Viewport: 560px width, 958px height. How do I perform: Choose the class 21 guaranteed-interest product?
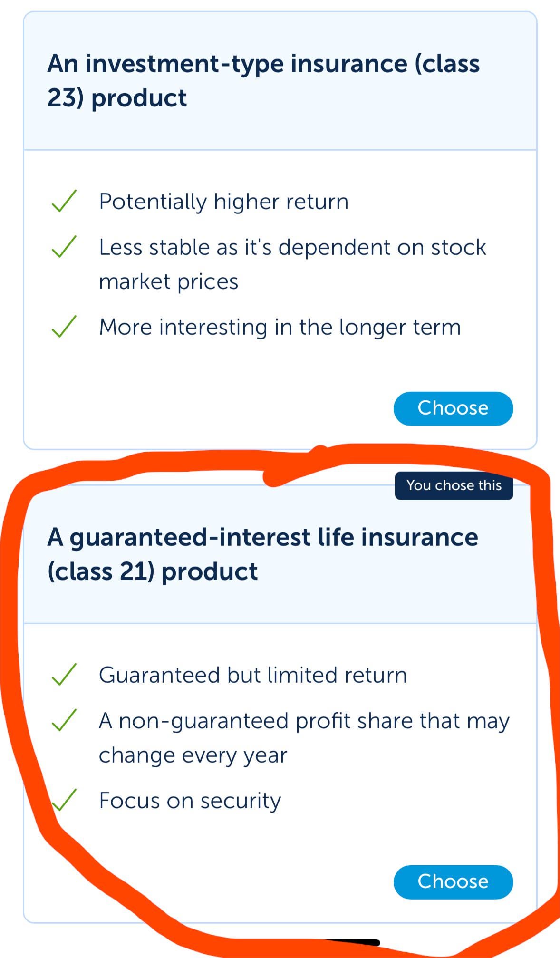point(453,882)
